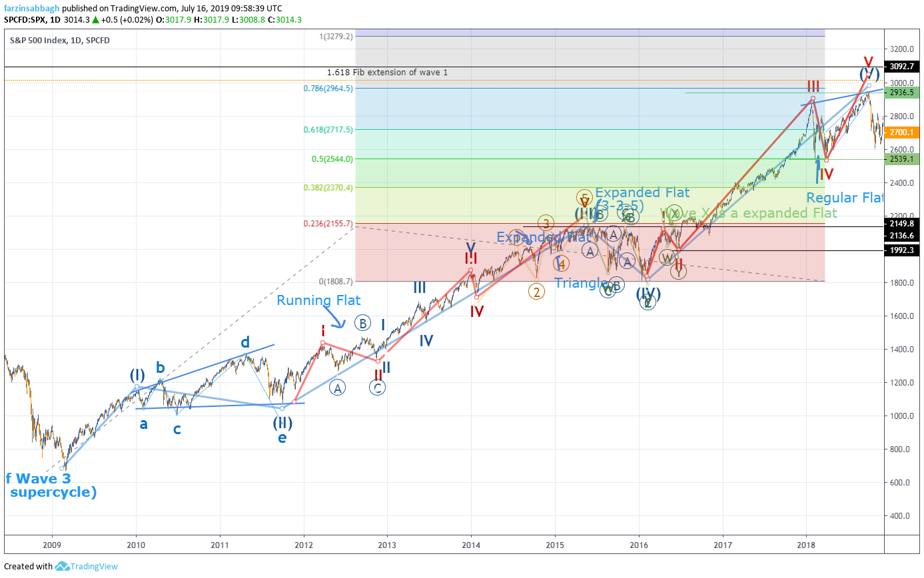
Task: Click the lowercase e wave label
Action: point(282,437)
